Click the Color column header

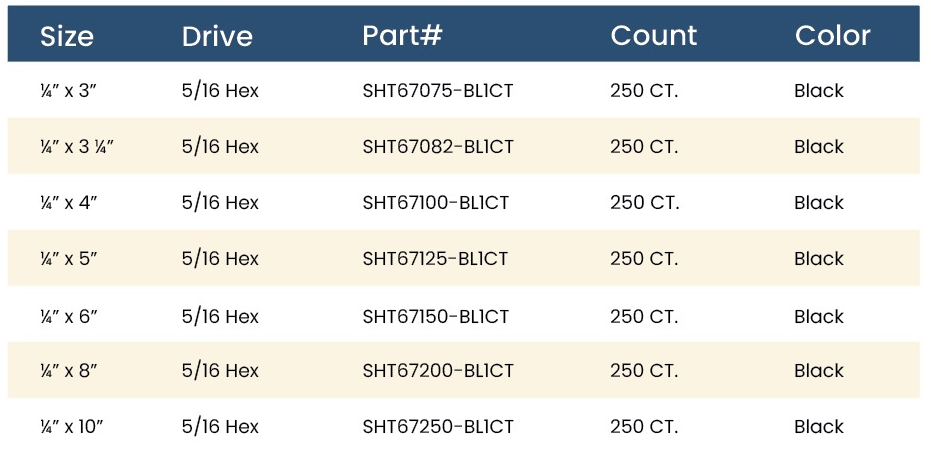(x=832, y=36)
